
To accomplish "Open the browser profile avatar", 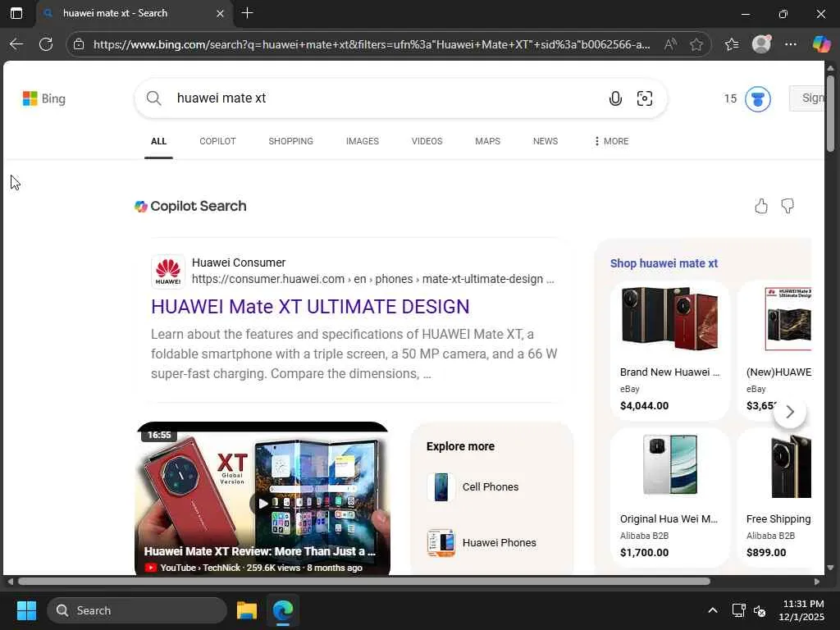I will coord(761,44).
